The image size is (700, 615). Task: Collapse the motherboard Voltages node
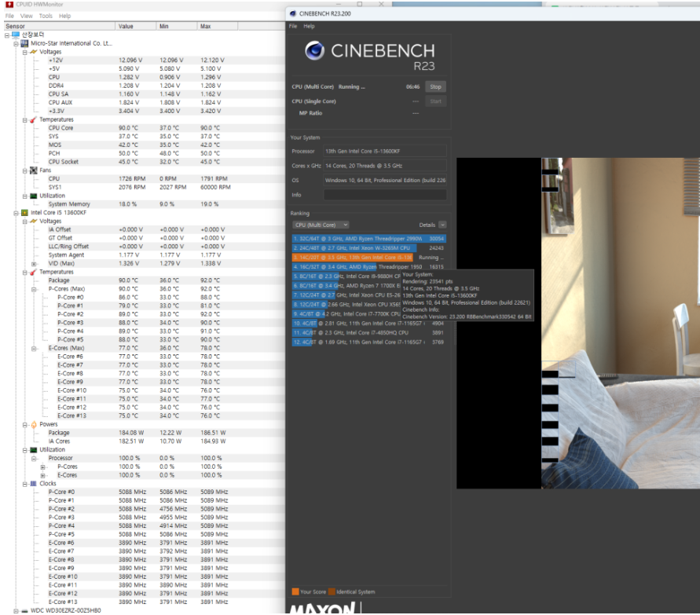(x=25, y=52)
